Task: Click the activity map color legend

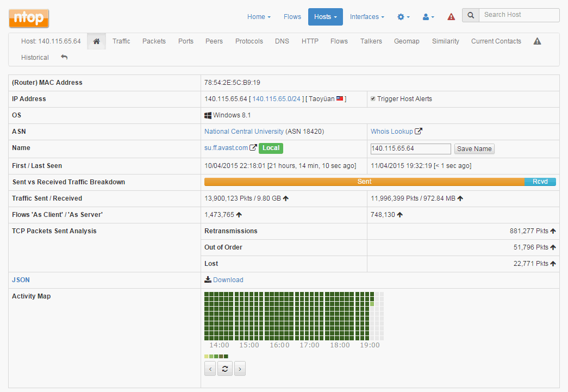Action: [216, 357]
